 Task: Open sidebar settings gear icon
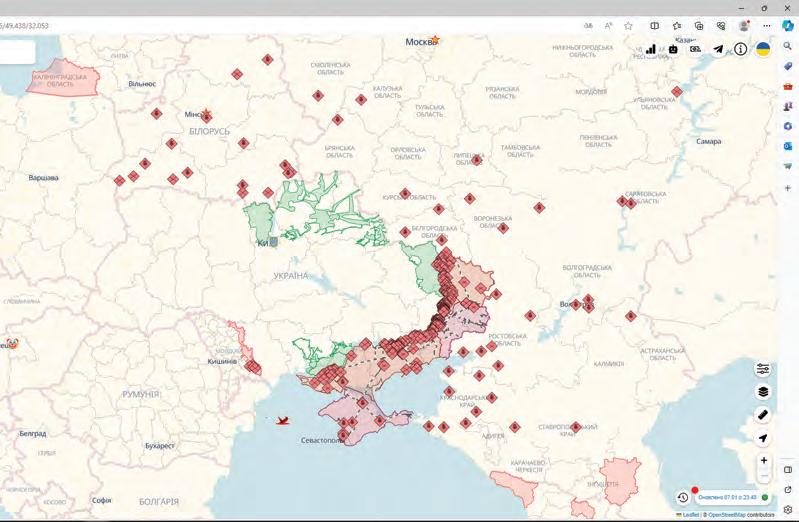tap(788, 509)
